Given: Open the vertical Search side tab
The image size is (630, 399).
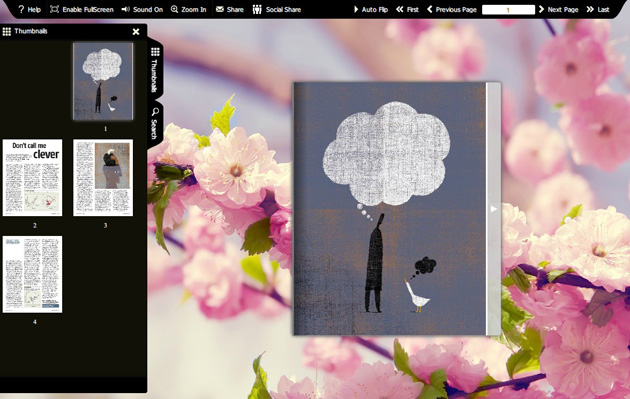Looking at the screenshot, I should [x=155, y=123].
